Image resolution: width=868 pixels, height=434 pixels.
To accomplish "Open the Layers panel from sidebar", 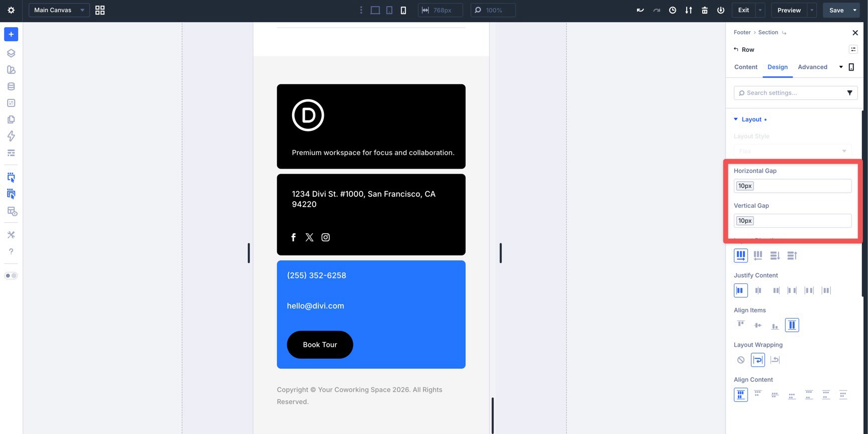I will (x=11, y=53).
